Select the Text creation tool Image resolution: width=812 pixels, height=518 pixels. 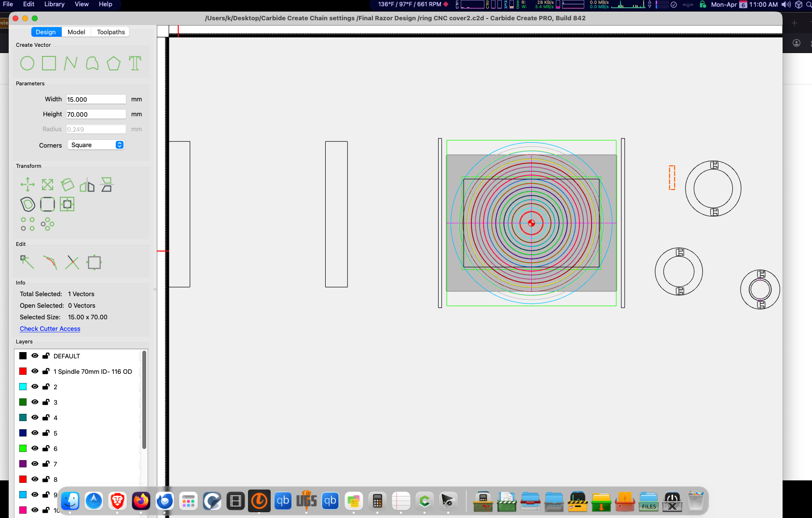pos(135,63)
